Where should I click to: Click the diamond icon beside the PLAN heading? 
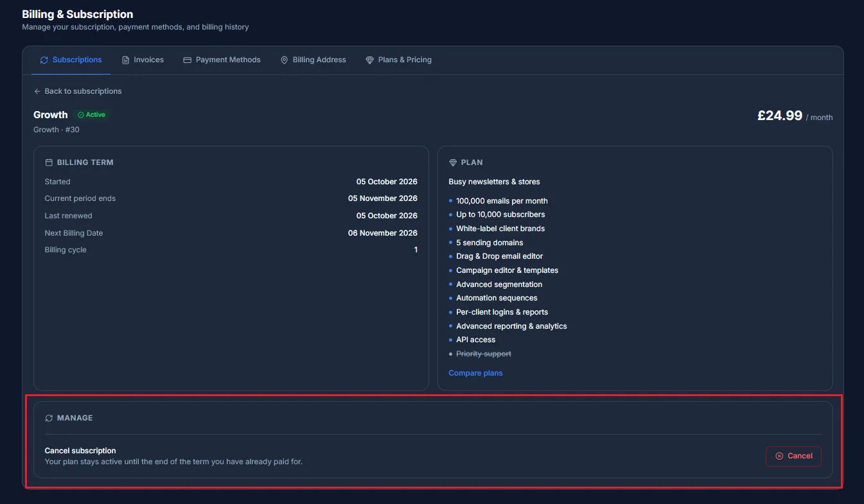click(453, 162)
